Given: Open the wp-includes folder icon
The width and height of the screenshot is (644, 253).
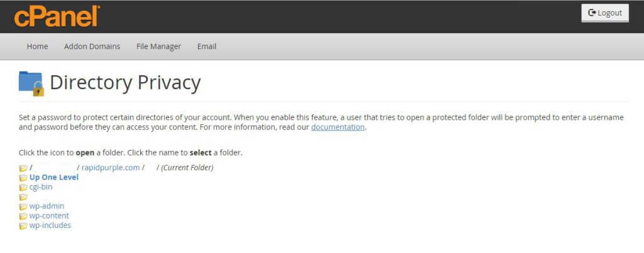Looking at the screenshot, I should (x=23, y=226).
